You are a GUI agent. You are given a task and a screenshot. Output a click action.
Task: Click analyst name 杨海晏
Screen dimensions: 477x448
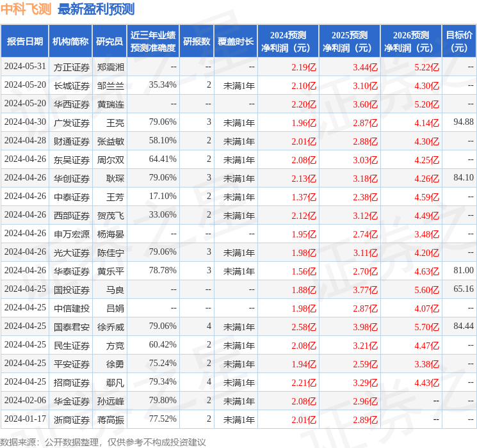(110, 234)
